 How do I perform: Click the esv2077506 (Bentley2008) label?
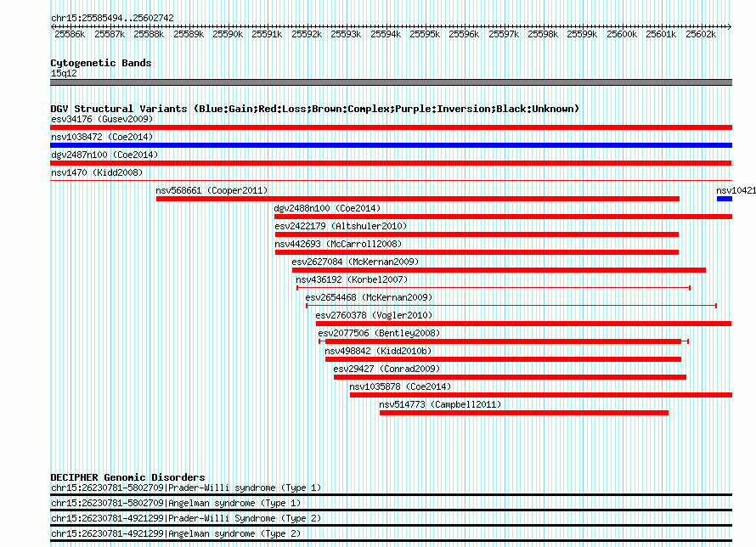coord(379,333)
